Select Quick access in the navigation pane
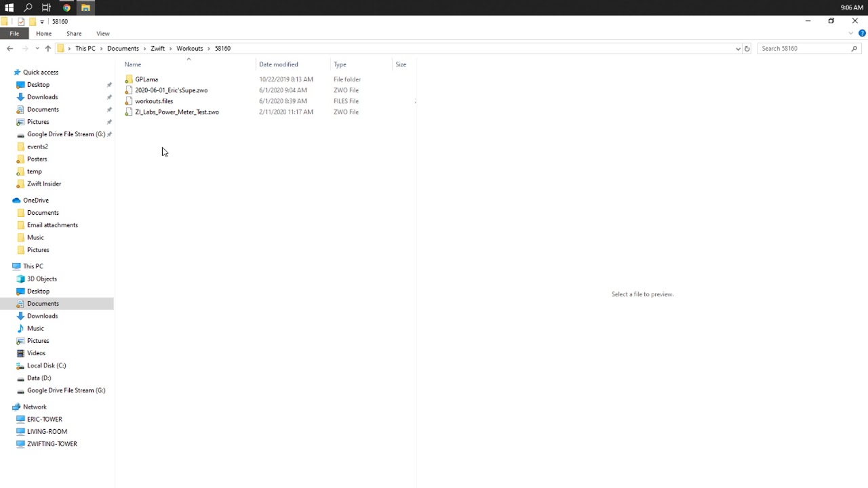The image size is (868, 488). 41,73
